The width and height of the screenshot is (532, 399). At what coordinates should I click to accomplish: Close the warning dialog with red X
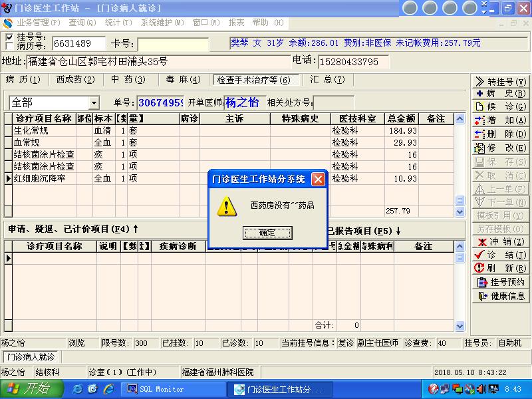tap(318, 179)
